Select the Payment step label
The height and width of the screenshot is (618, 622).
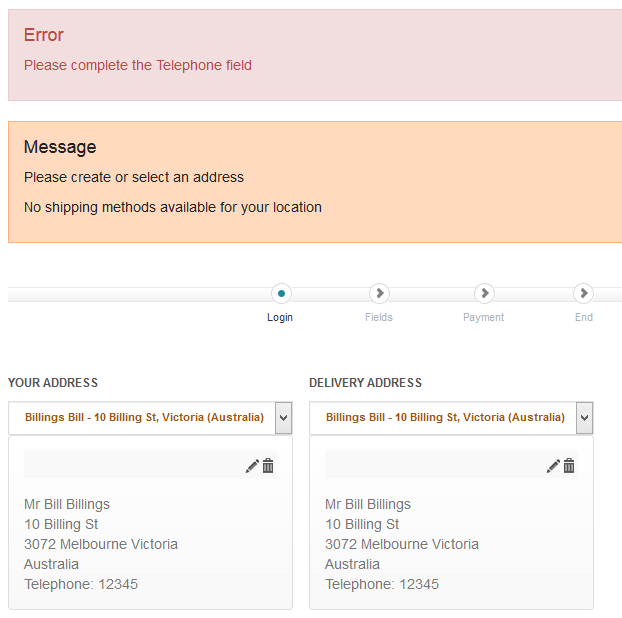pyautogui.click(x=484, y=317)
